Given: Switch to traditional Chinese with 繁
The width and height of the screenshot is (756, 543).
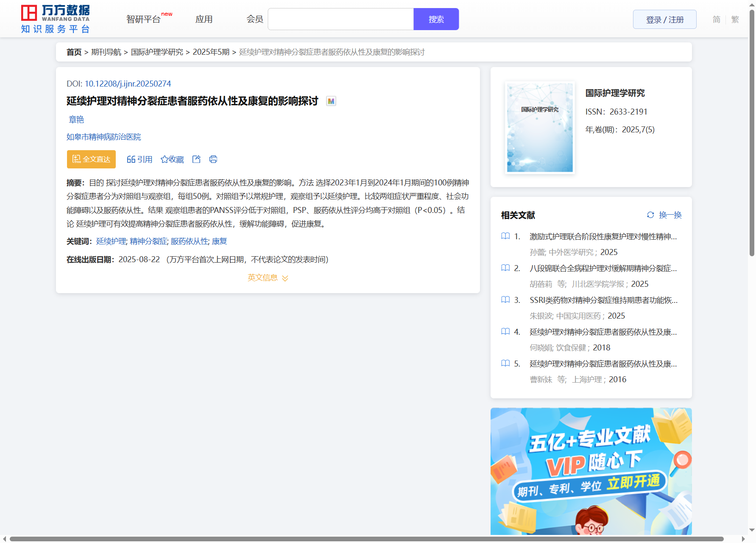Looking at the screenshot, I should tap(735, 19).
